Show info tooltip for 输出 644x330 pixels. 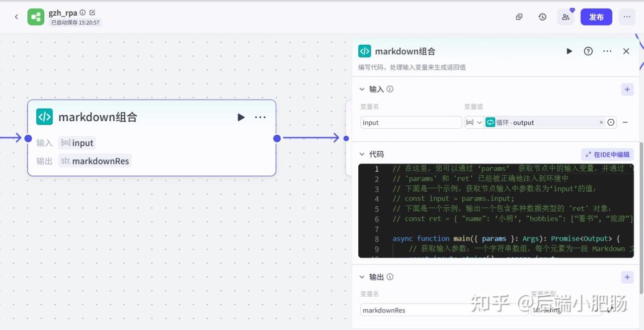[390, 277]
